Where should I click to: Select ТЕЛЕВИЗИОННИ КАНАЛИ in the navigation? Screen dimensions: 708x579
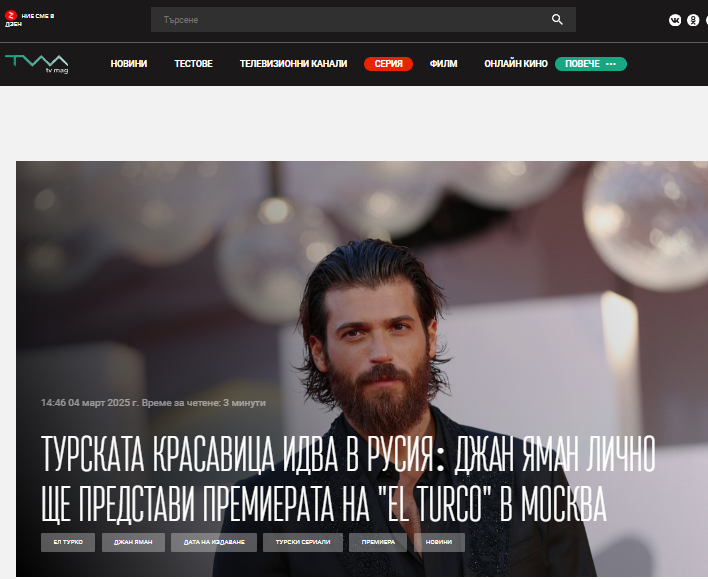[x=293, y=64]
